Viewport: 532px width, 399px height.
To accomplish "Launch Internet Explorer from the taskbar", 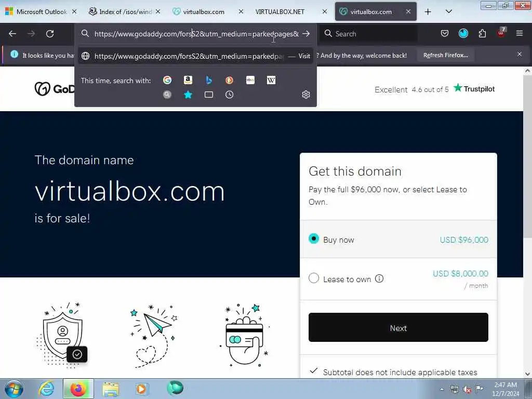I will click(x=46, y=389).
